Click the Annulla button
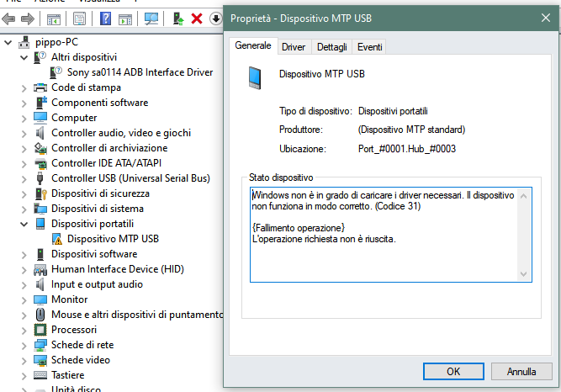561x392 pixels. 521,371
